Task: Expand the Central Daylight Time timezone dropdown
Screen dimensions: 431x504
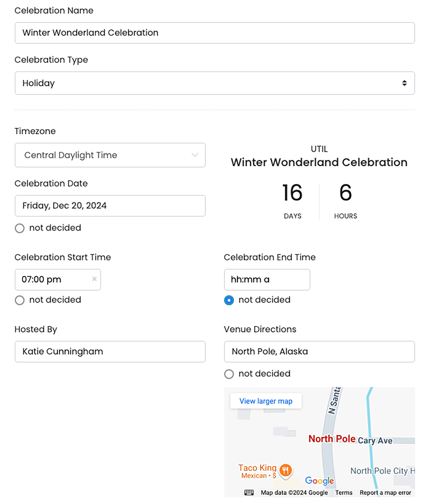Action: point(110,155)
